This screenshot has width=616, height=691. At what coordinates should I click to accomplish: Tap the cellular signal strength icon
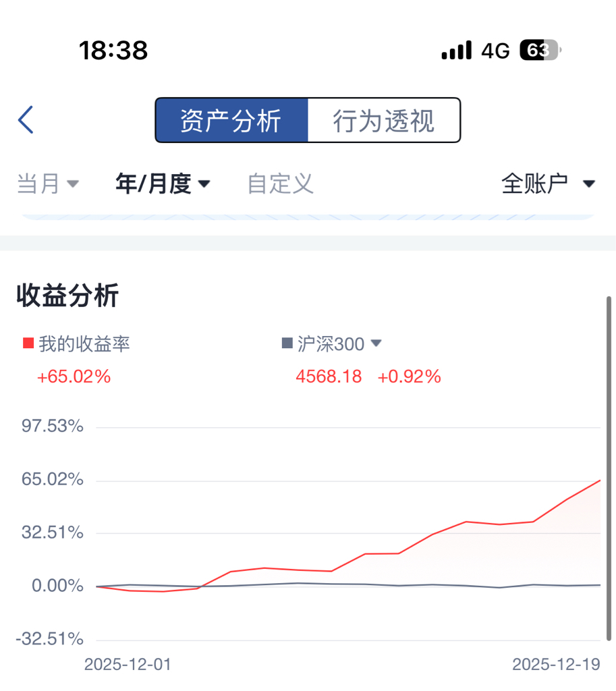click(456, 51)
